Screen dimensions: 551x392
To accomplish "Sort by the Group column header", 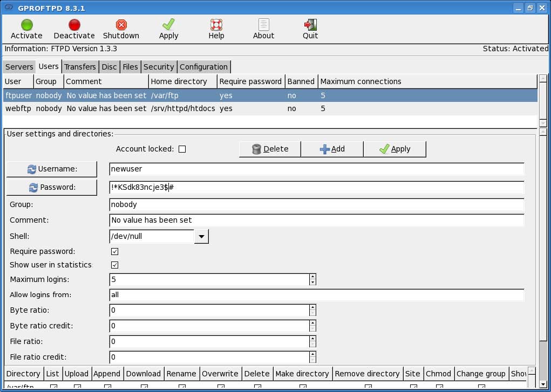I will (49, 81).
